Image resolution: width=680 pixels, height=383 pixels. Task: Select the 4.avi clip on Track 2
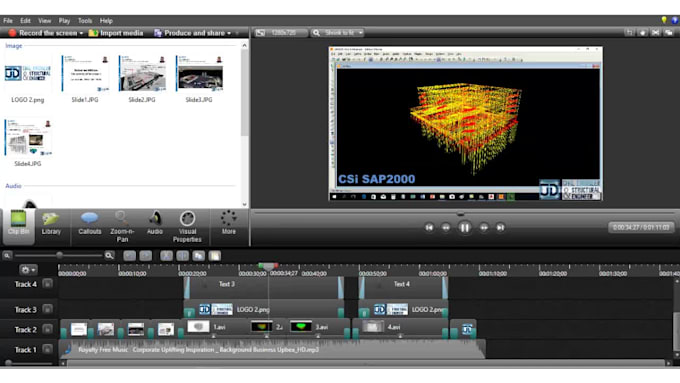(x=400, y=328)
